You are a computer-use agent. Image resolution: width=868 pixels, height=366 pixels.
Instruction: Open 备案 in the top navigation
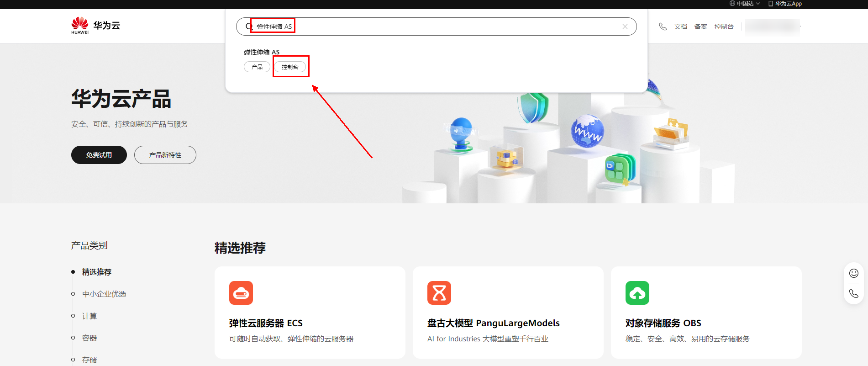tap(701, 27)
